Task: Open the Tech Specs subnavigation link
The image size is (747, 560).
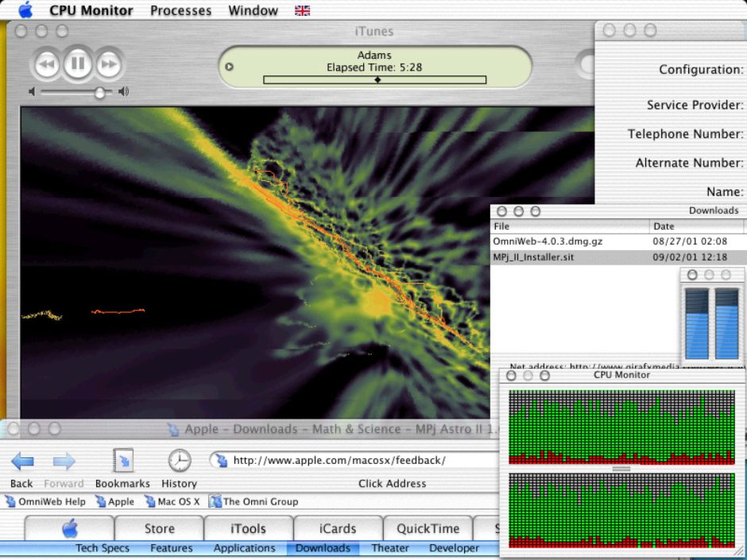Action: pyautogui.click(x=103, y=548)
